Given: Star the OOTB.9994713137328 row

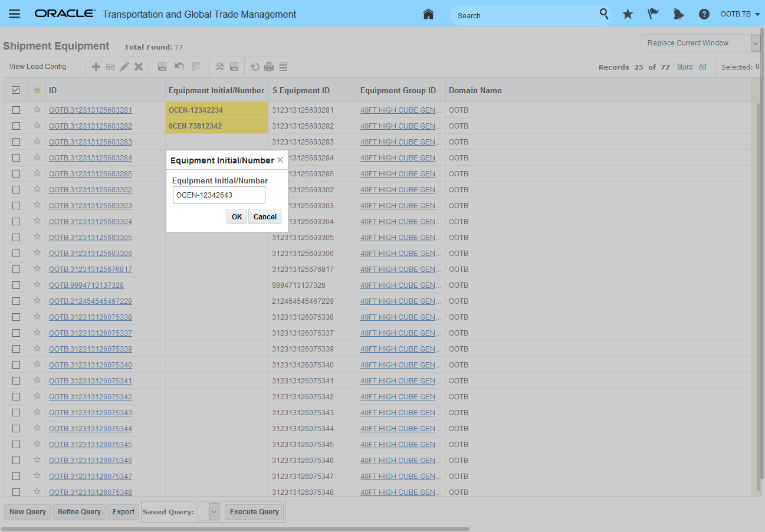Looking at the screenshot, I should coord(37,285).
